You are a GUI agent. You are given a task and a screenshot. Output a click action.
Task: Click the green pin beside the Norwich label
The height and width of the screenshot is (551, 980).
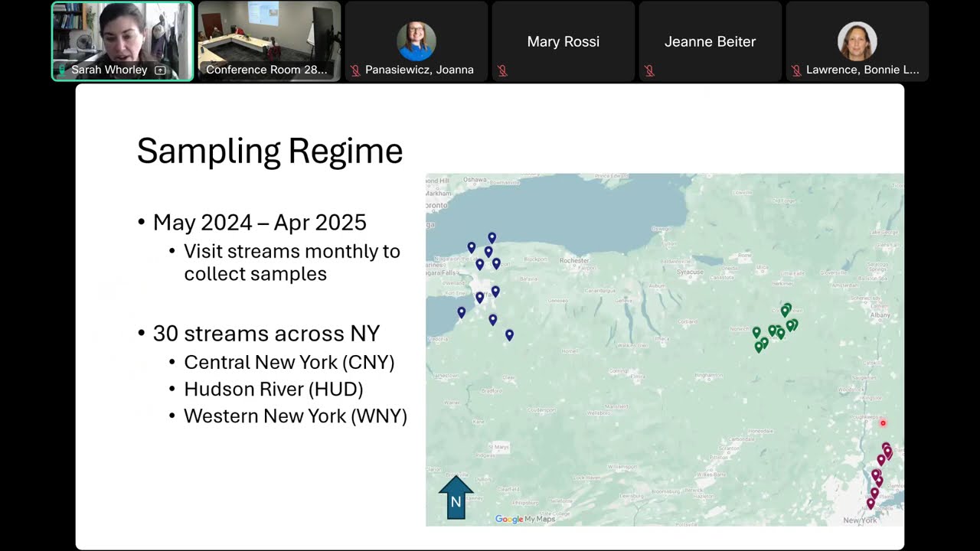click(756, 332)
